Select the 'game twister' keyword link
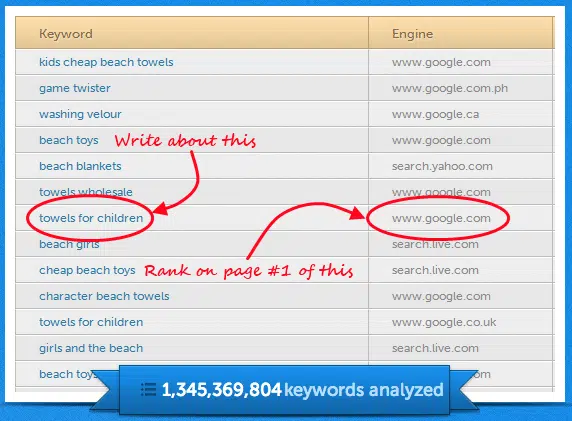 tap(75, 88)
